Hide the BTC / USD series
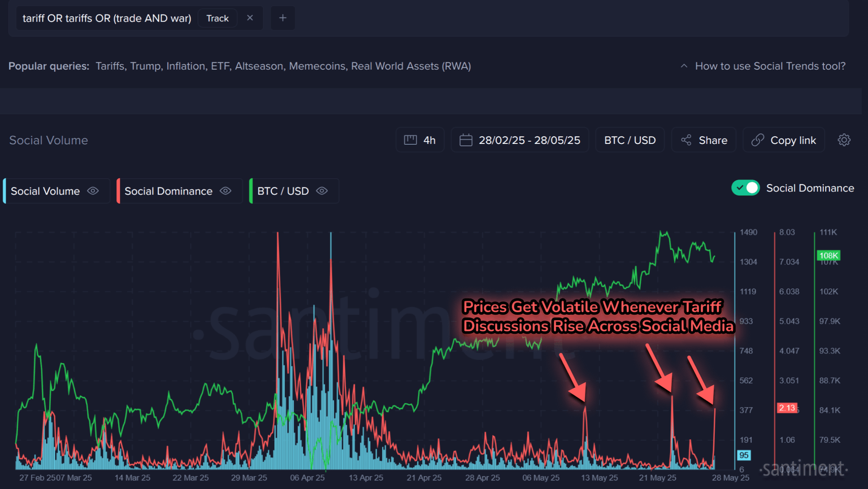Screen dimensions: 868x489 (x=322, y=191)
